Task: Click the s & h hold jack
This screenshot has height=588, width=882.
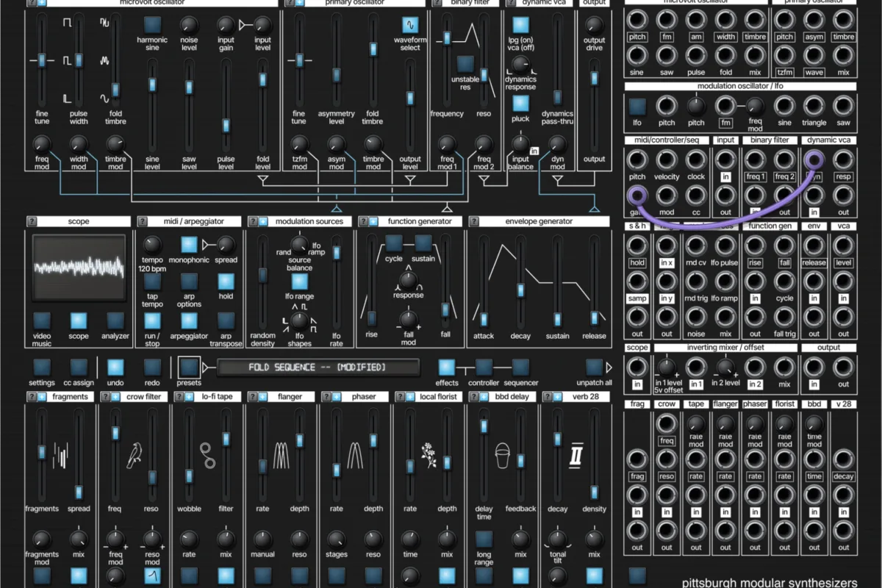Action: point(637,245)
